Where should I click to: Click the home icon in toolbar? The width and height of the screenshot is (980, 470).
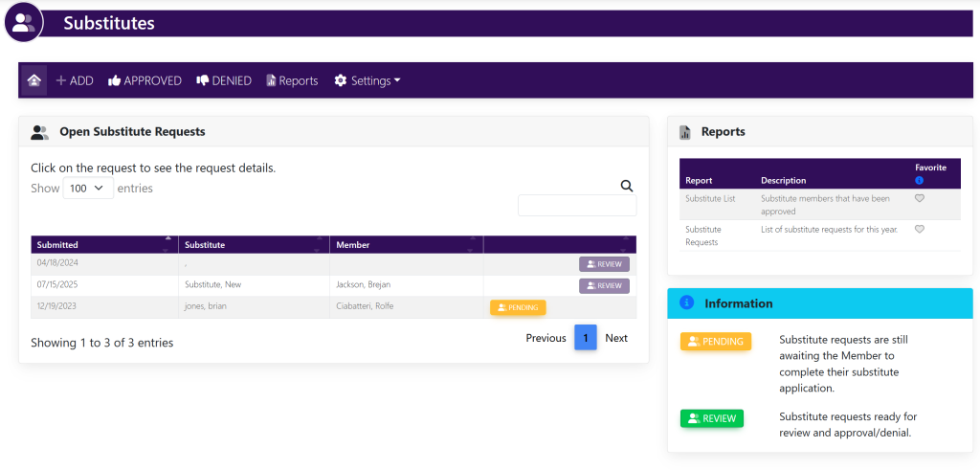[x=34, y=80]
